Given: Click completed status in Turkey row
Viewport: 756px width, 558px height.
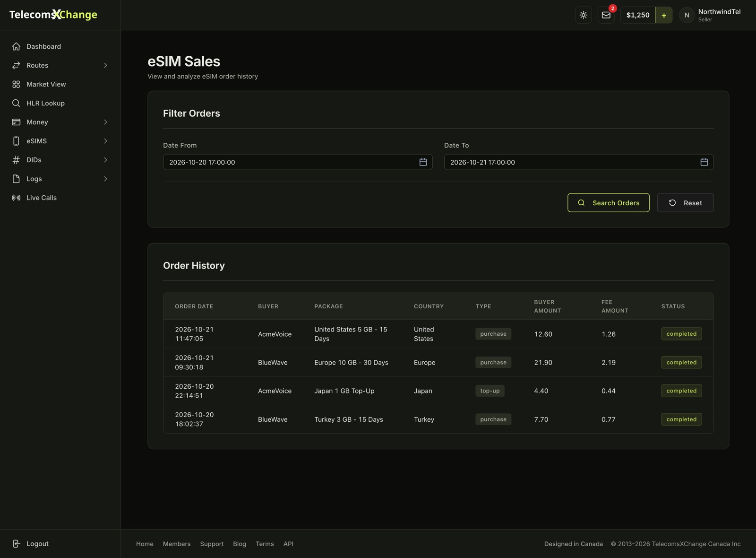Looking at the screenshot, I should (x=681, y=419).
